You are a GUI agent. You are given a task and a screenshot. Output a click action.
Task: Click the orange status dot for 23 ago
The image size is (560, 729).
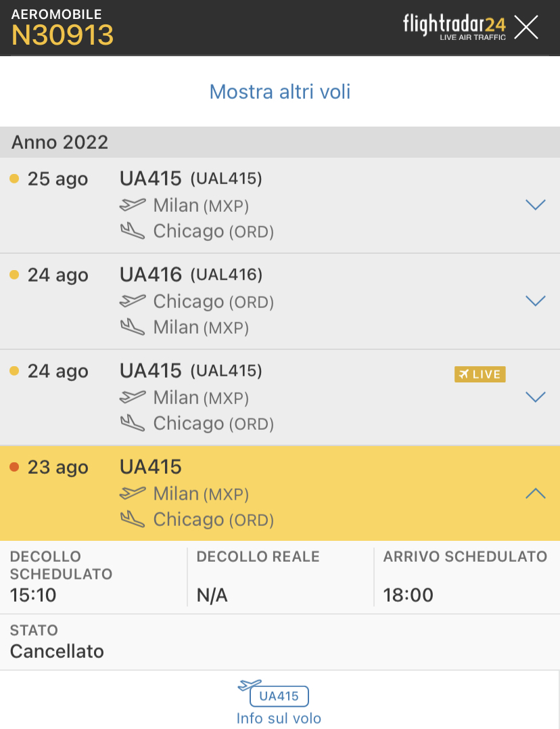(14, 466)
